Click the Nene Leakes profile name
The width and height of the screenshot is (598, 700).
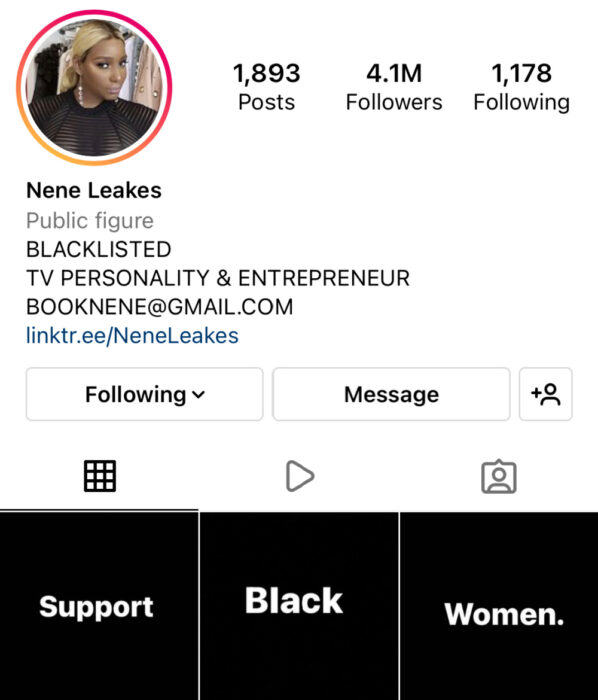(x=94, y=191)
